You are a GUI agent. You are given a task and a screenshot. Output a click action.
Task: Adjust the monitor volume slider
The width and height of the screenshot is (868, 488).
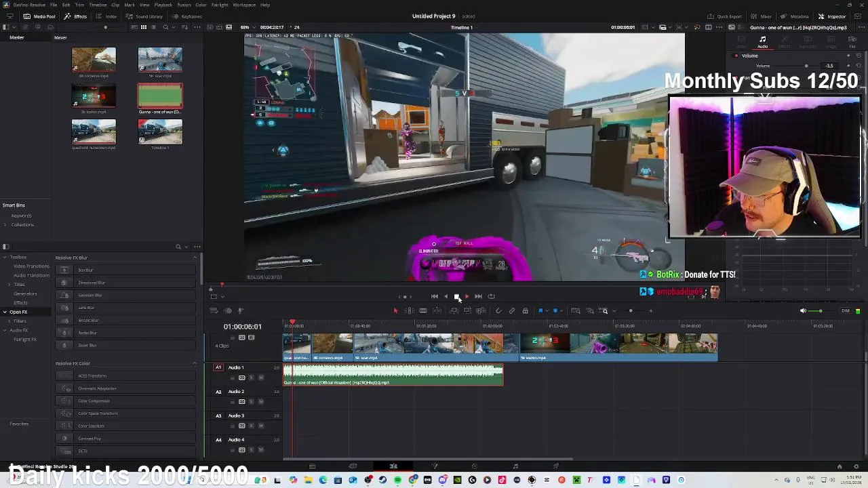click(x=821, y=311)
